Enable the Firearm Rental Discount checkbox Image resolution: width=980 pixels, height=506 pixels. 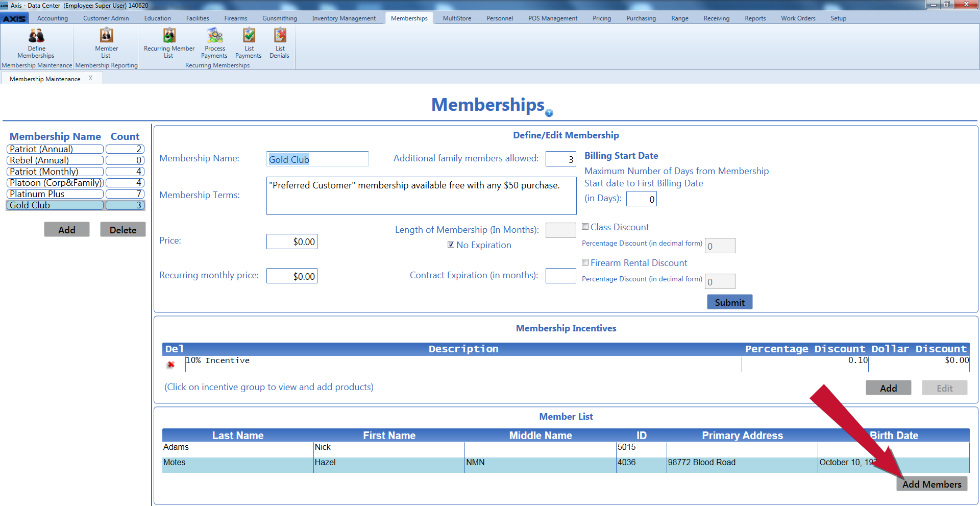tap(585, 262)
